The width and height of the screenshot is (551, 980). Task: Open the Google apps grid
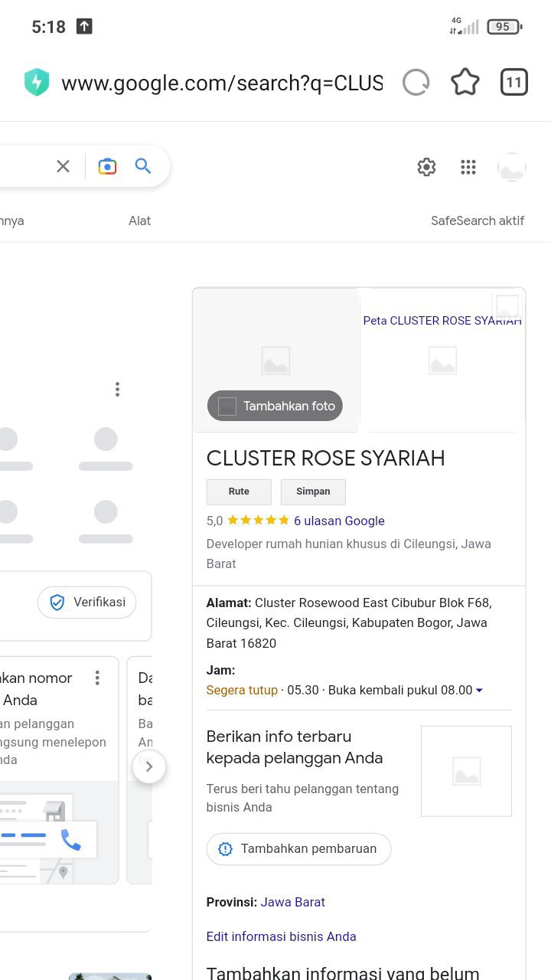point(468,167)
